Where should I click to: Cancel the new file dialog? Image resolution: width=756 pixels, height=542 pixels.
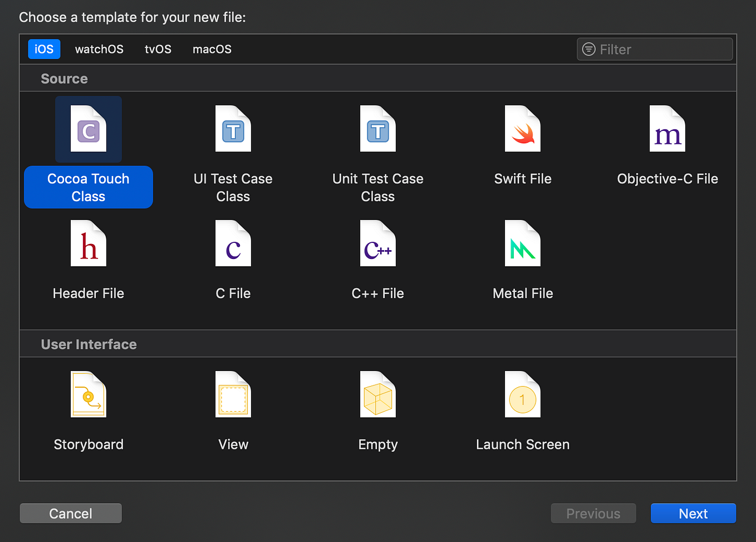[x=70, y=513]
